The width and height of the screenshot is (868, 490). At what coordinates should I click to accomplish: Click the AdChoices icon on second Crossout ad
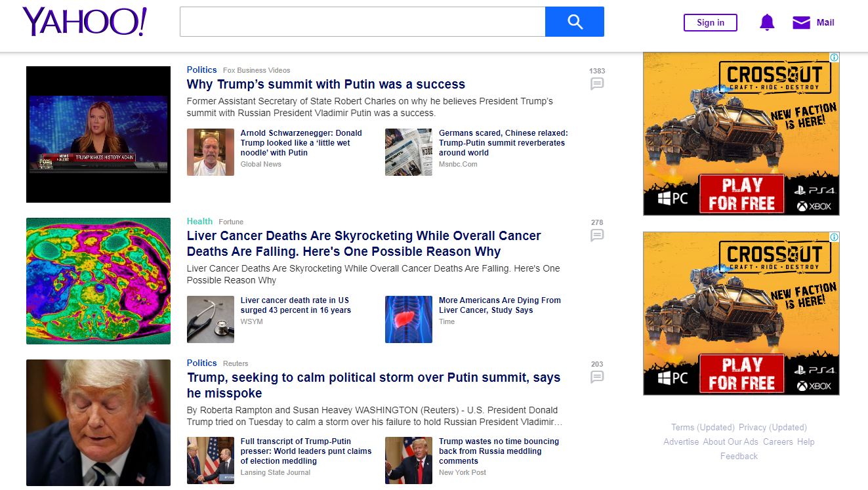[x=834, y=237]
